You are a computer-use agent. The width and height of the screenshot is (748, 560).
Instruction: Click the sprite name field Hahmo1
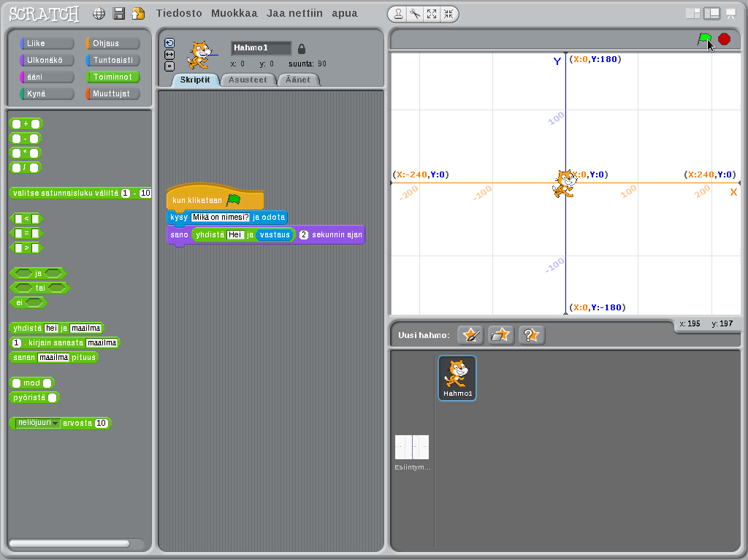click(x=261, y=47)
